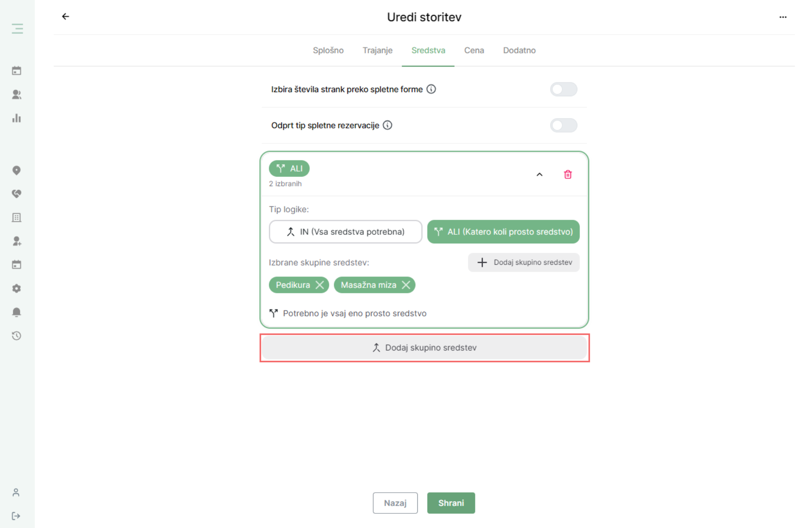Click the logout icon in sidebar
The height and width of the screenshot is (528, 812).
pos(16,516)
